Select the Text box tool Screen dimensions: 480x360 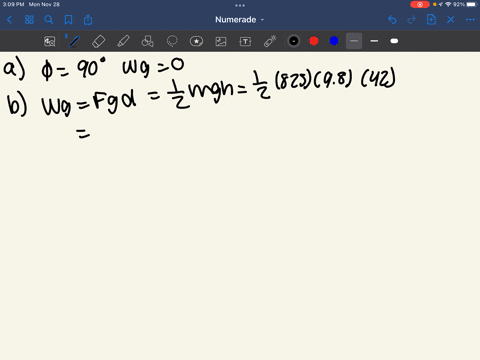click(x=245, y=41)
